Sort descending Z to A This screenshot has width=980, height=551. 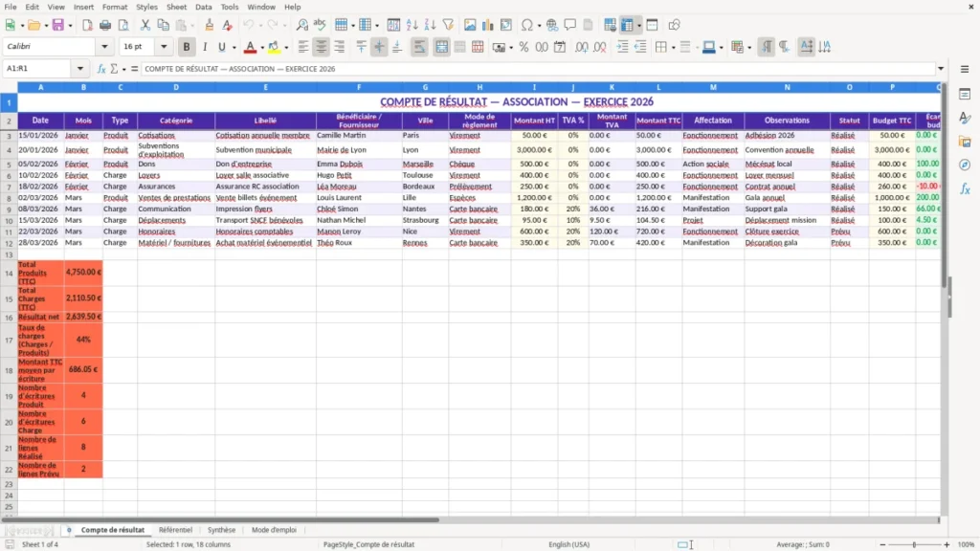430,25
